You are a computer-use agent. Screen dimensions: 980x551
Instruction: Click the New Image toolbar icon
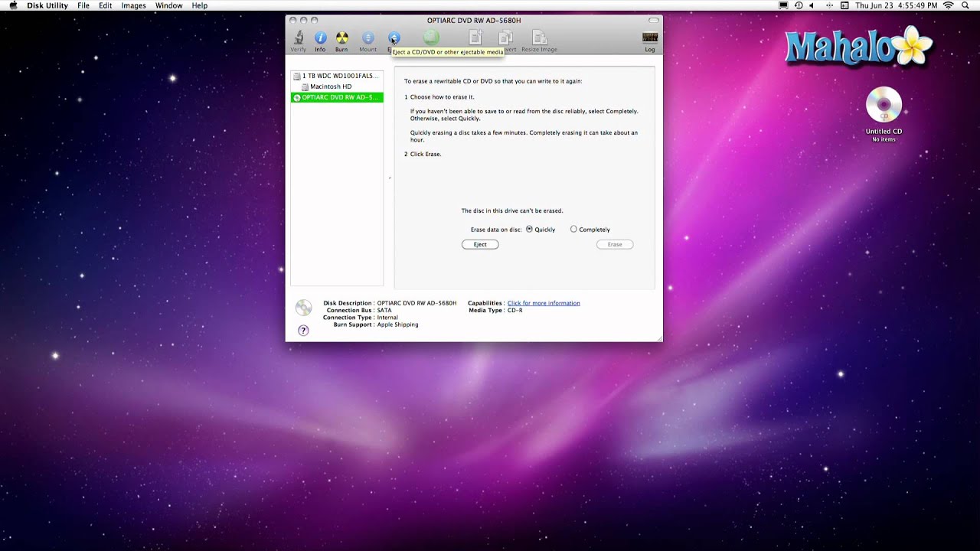(475, 37)
